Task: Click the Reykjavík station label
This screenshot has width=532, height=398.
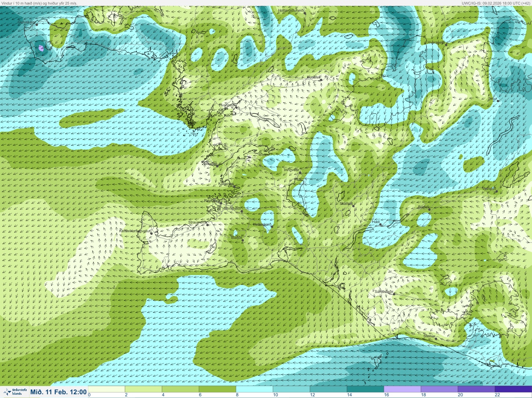Action: click(x=212, y=200)
